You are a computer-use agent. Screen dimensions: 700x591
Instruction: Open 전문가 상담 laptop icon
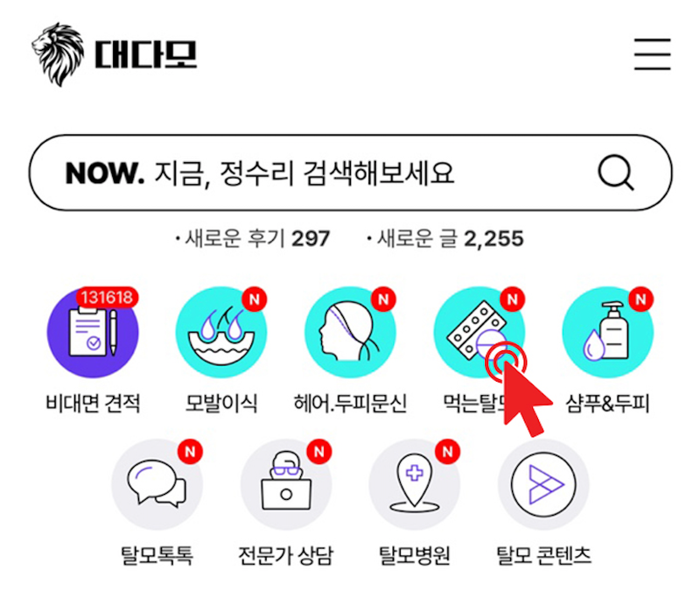(286, 484)
